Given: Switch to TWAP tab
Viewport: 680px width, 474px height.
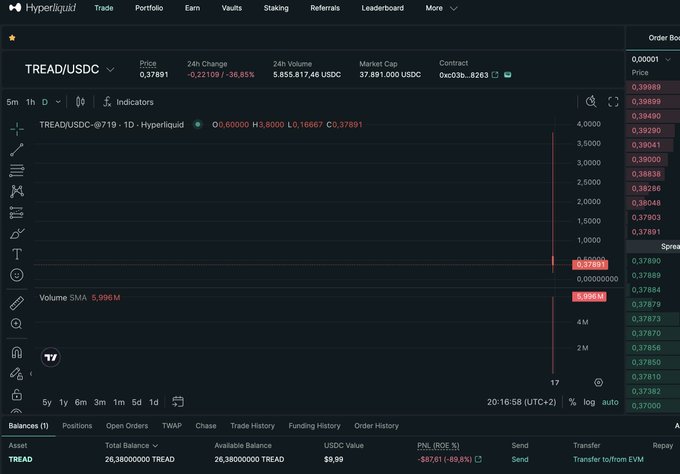Looking at the screenshot, I should click(172, 425).
